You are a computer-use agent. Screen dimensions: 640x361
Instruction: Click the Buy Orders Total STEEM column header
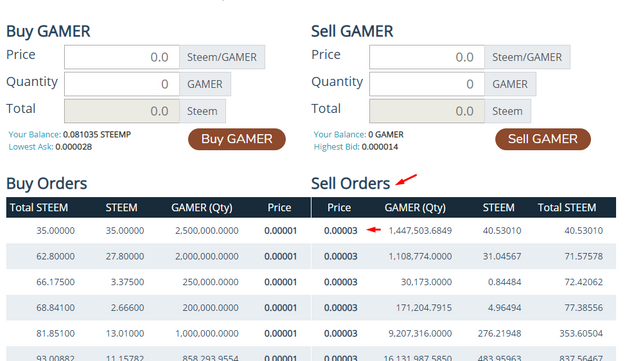point(39,207)
